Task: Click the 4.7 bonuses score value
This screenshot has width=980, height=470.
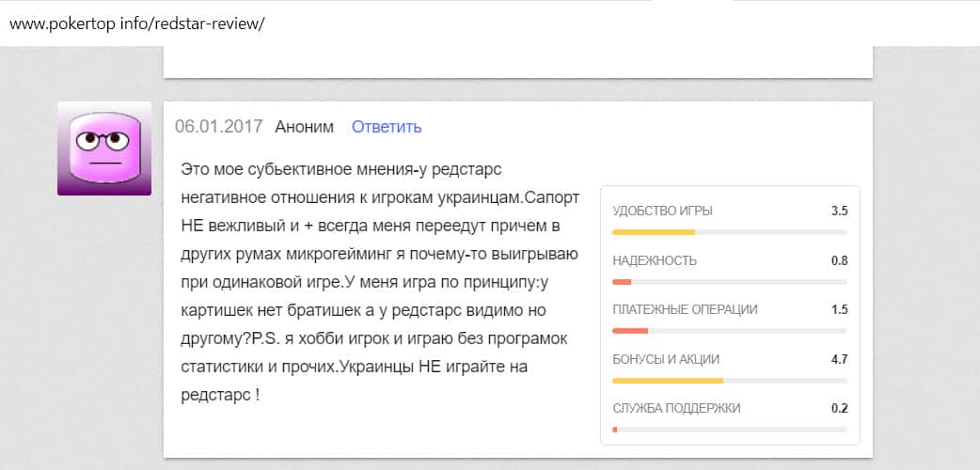Action: click(839, 359)
